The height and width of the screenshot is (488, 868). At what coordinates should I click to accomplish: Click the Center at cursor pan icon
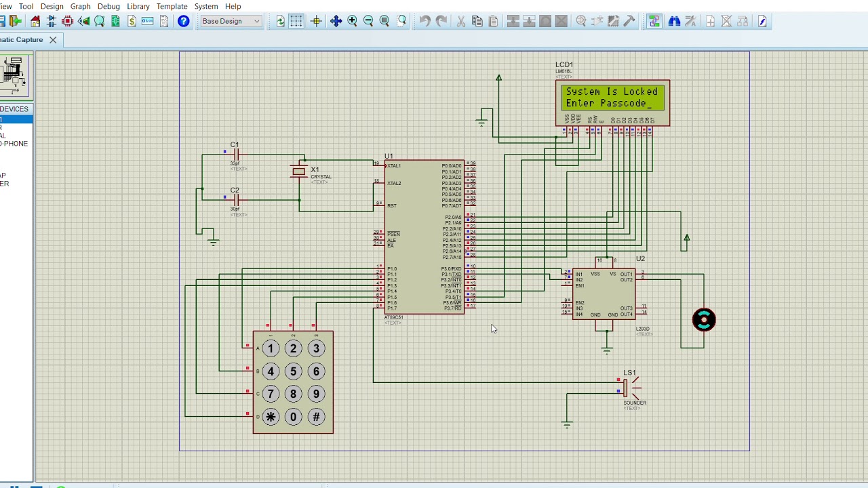(336, 21)
